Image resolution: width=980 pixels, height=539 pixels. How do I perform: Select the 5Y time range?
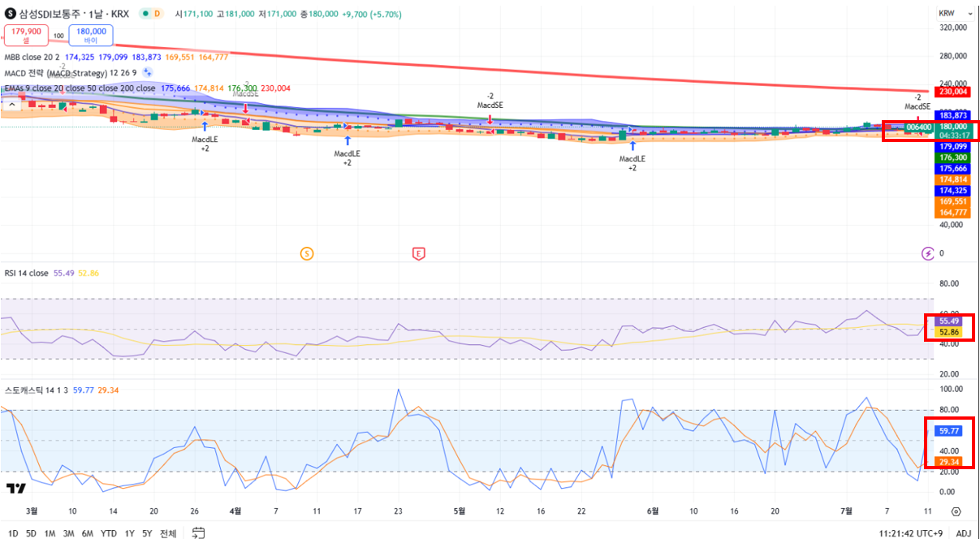(x=147, y=533)
